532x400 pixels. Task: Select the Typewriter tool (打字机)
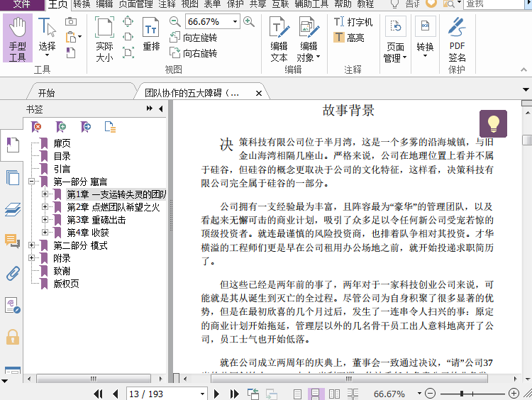(353, 22)
